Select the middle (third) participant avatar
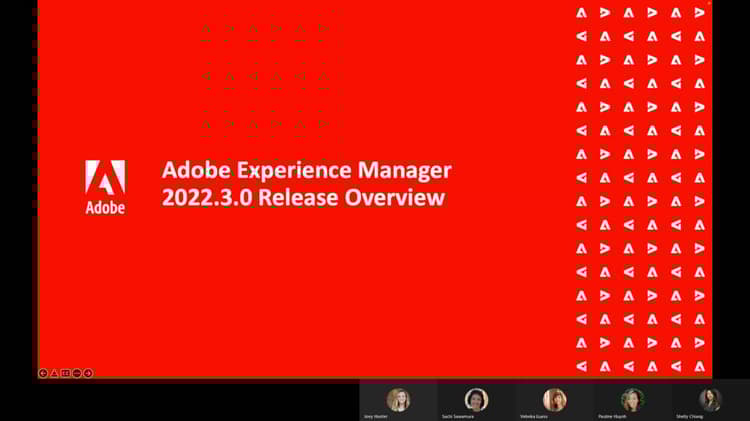 554,399
